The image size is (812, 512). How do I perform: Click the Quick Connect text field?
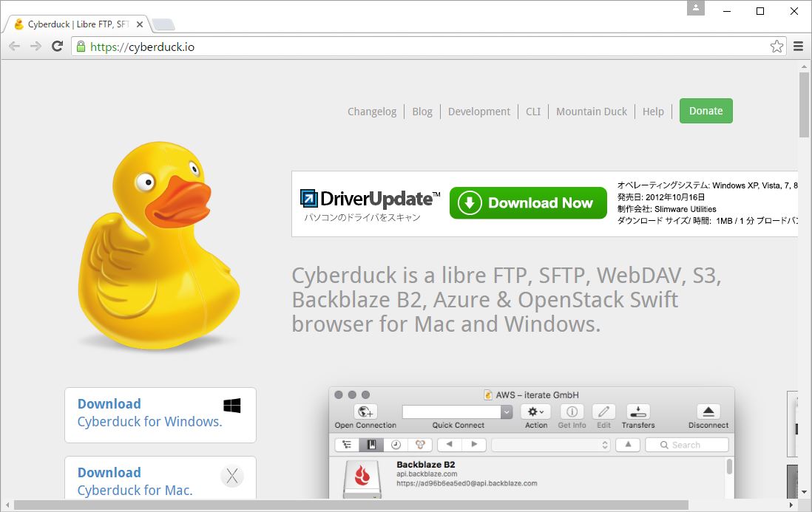coord(452,412)
